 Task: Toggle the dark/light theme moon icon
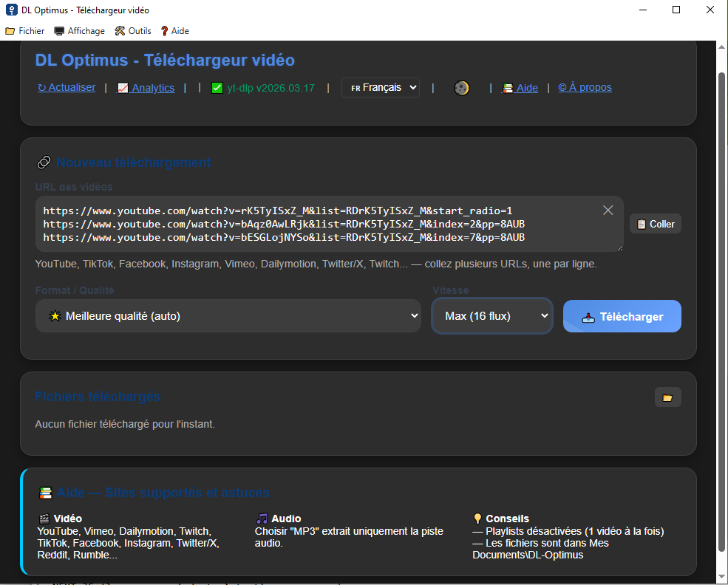pos(461,88)
